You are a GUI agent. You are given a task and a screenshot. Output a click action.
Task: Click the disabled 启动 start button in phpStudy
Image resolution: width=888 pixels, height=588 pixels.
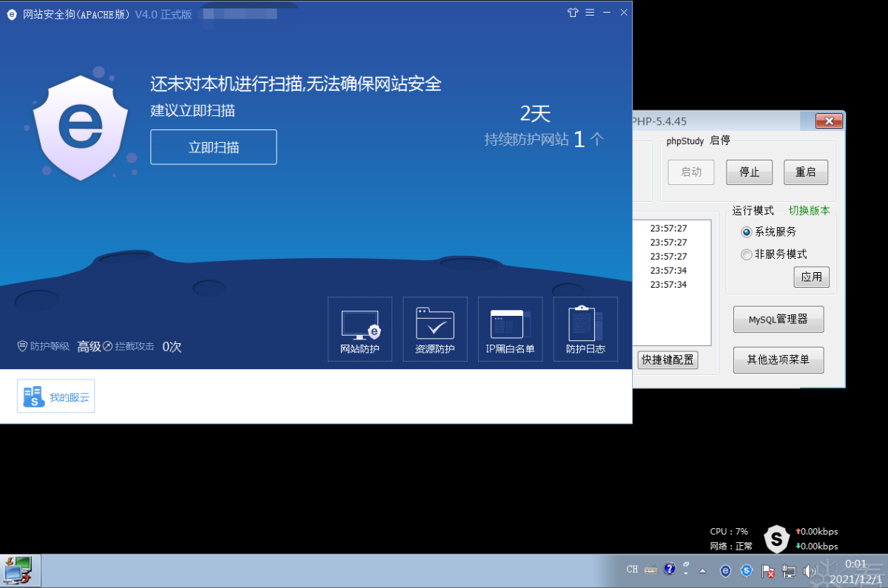click(691, 172)
